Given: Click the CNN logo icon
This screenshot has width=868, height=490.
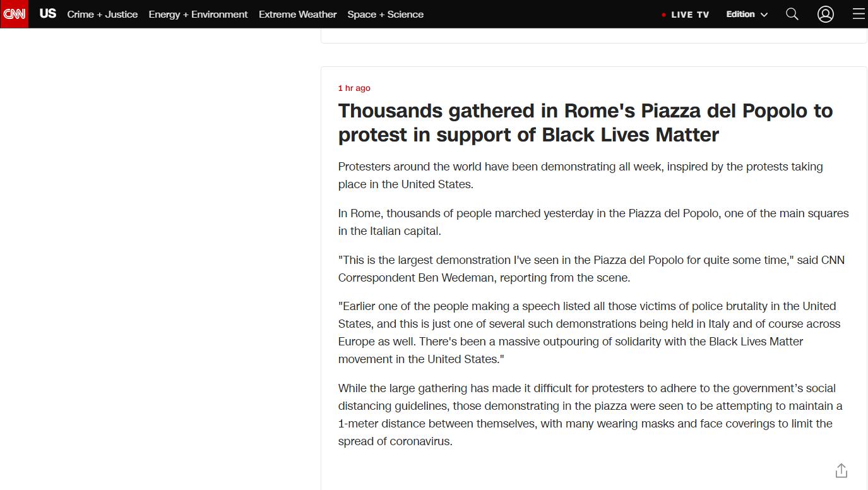Looking at the screenshot, I should [14, 14].
